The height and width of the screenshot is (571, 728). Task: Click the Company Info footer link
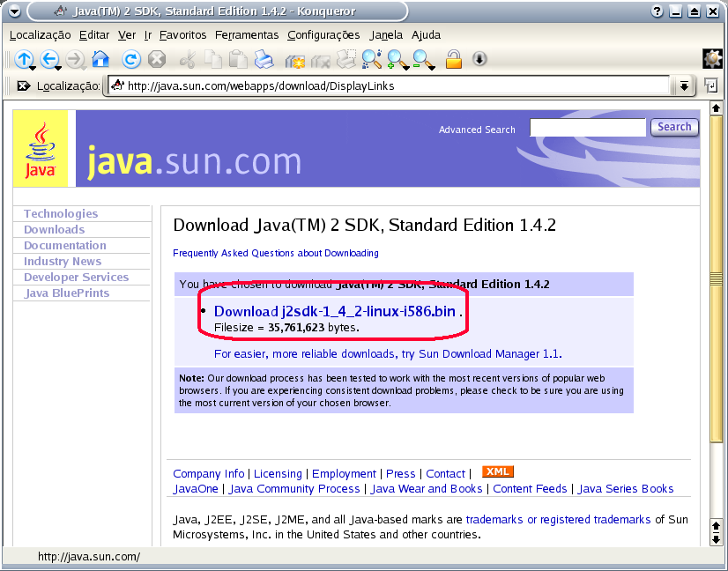[209, 473]
